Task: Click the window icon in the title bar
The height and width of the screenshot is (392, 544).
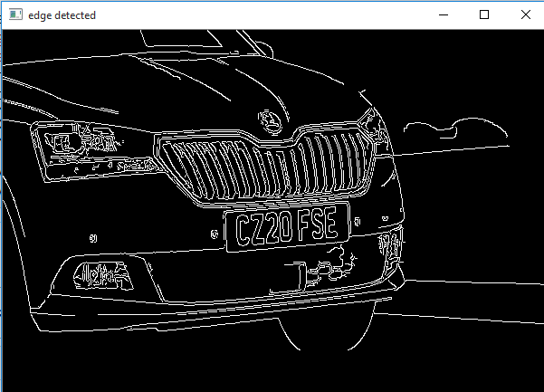Action: (x=14, y=14)
